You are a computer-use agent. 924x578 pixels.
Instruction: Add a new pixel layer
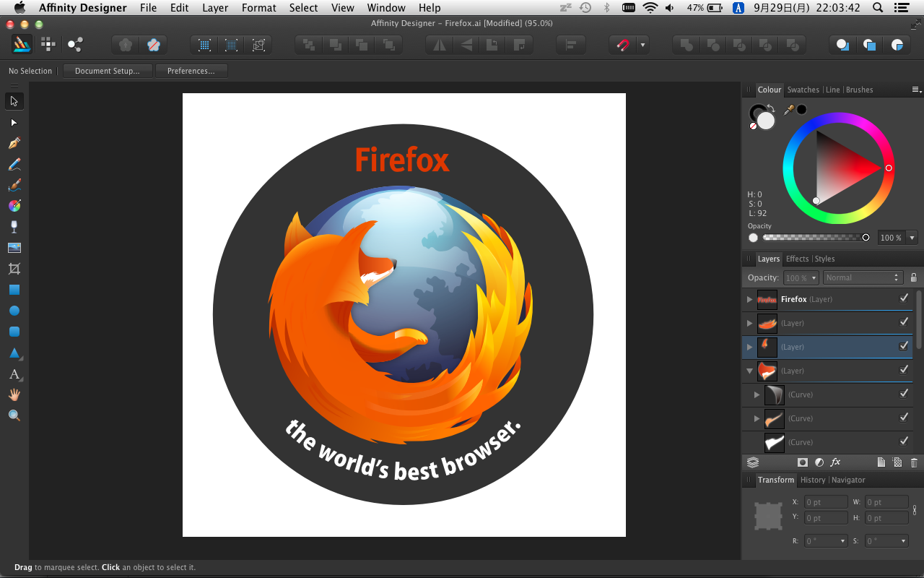897,462
